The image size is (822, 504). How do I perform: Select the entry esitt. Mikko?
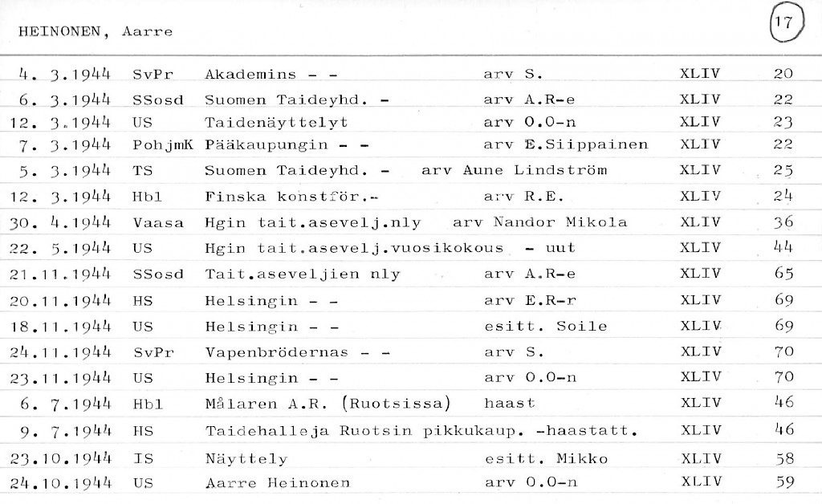(x=546, y=458)
